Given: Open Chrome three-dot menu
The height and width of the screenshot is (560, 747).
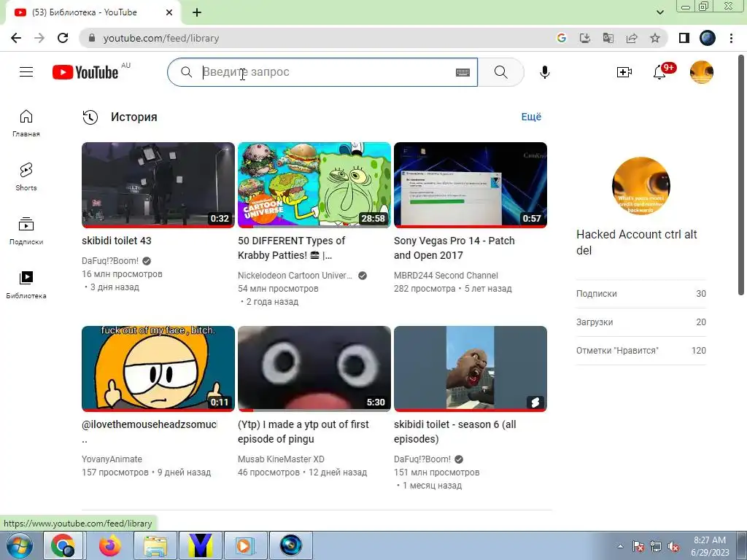Looking at the screenshot, I should [x=731, y=38].
